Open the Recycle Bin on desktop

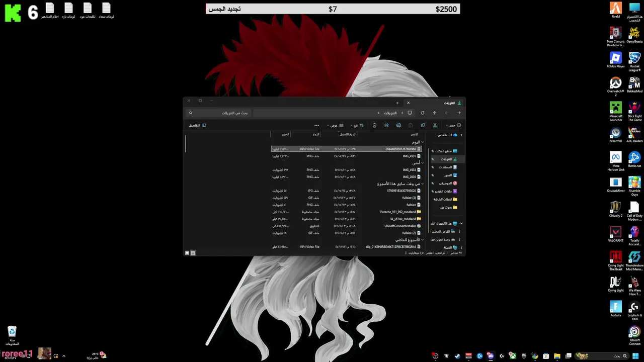point(12,336)
